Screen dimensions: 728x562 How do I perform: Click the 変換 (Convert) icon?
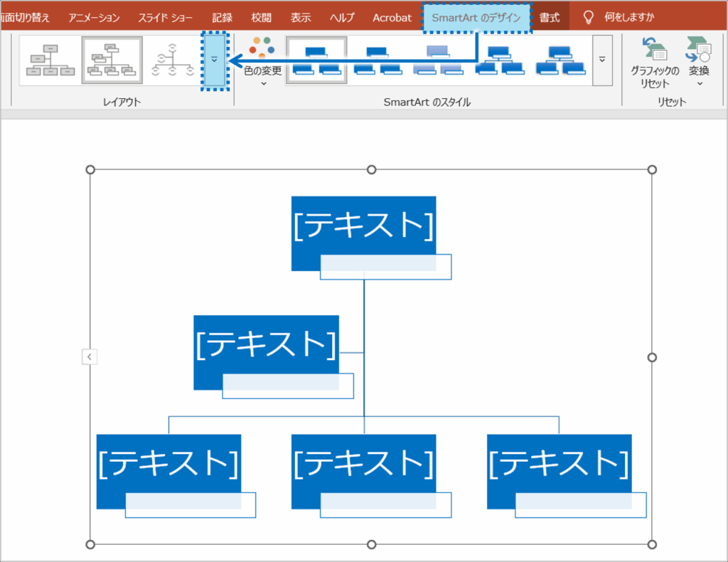(x=697, y=51)
